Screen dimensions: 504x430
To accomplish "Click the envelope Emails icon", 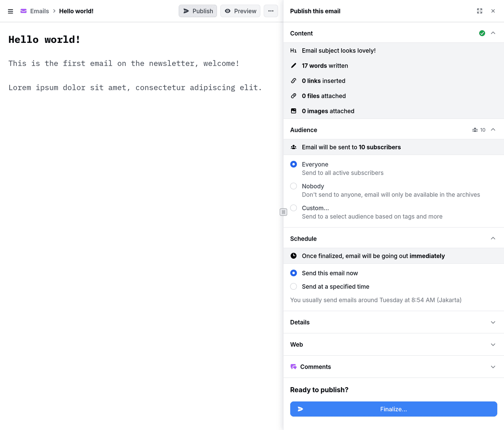I will coord(23,11).
